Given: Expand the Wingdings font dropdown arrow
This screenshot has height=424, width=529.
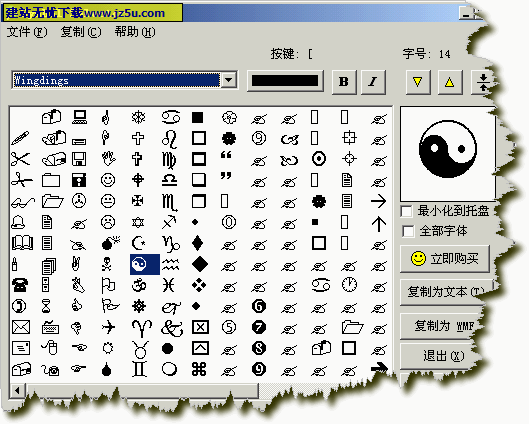Looking at the screenshot, I should (229, 80).
